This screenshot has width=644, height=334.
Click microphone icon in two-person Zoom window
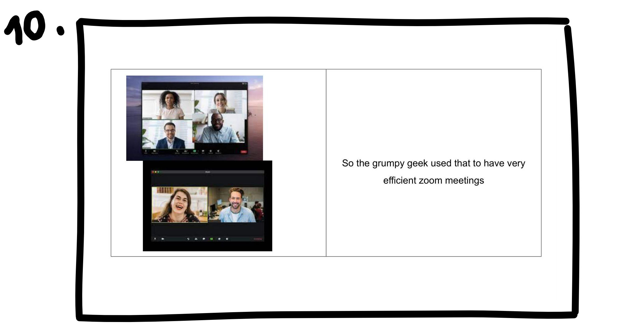[x=155, y=239]
